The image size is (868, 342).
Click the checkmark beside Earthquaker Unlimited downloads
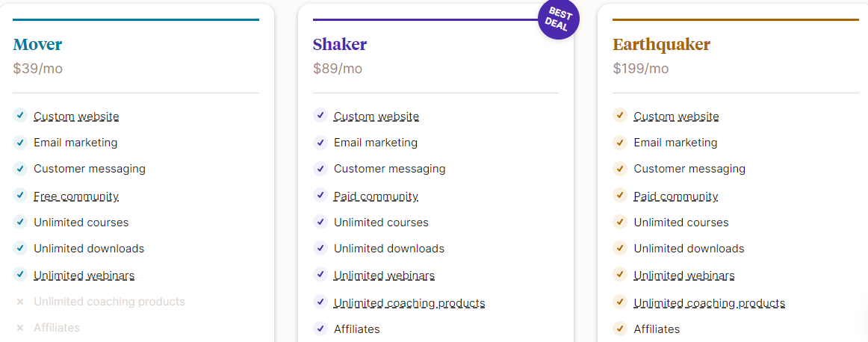pos(619,248)
